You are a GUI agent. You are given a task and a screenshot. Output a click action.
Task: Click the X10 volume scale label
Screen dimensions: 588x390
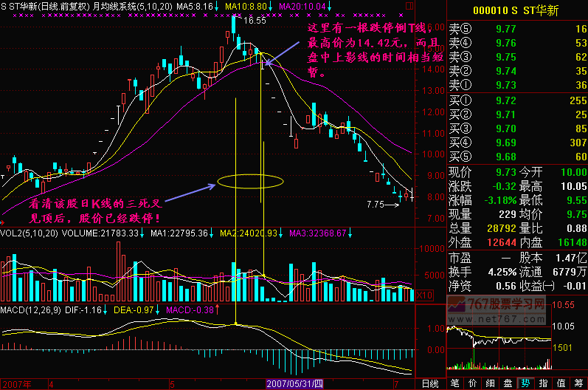tap(424, 295)
